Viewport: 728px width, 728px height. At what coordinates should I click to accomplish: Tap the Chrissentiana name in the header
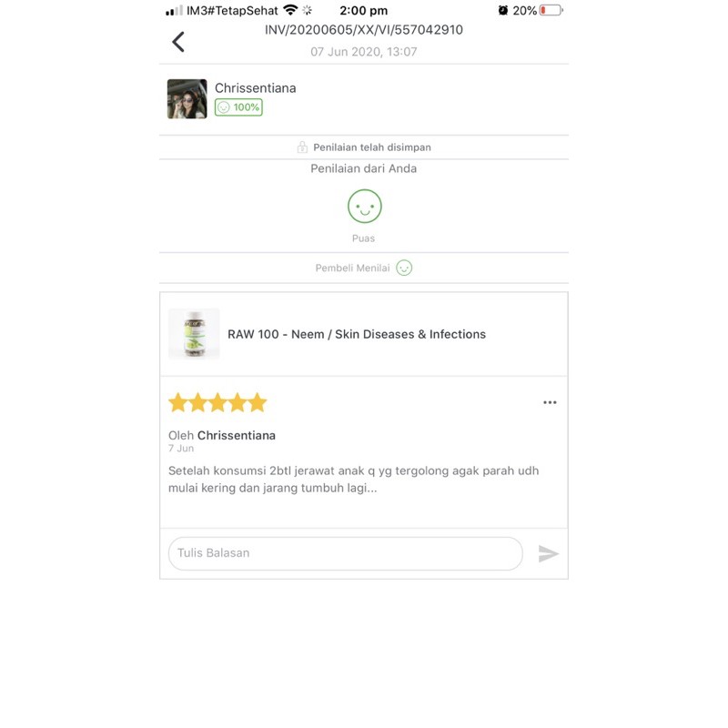click(x=256, y=88)
